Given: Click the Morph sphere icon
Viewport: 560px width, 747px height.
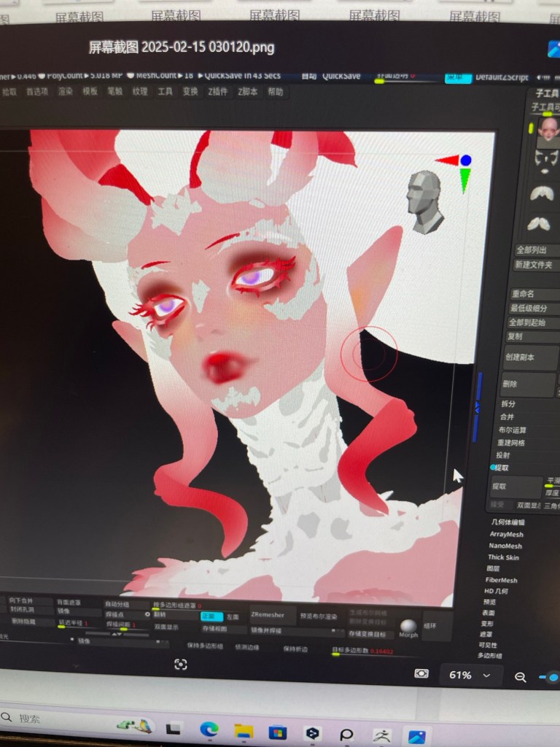Looking at the screenshot, I should [408, 626].
